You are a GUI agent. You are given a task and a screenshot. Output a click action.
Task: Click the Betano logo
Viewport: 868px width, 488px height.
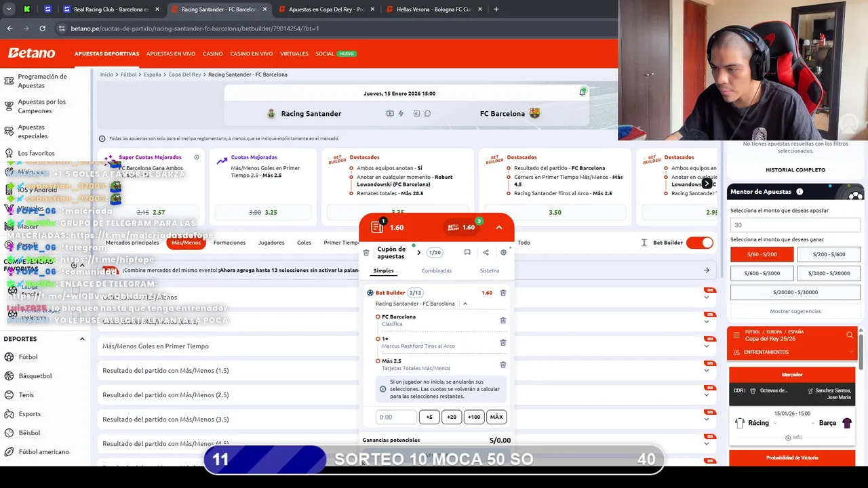point(31,53)
